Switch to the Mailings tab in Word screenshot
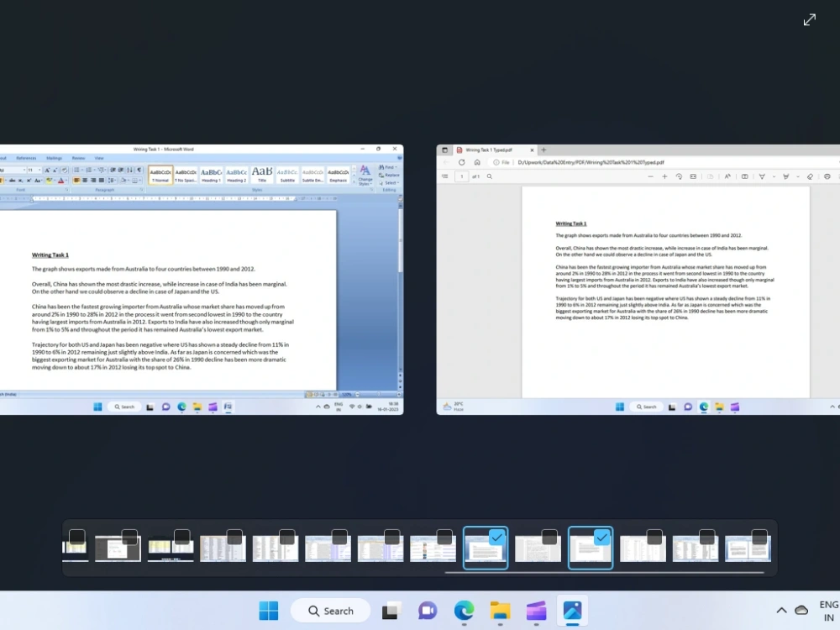This screenshot has width=840, height=630. [54, 158]
